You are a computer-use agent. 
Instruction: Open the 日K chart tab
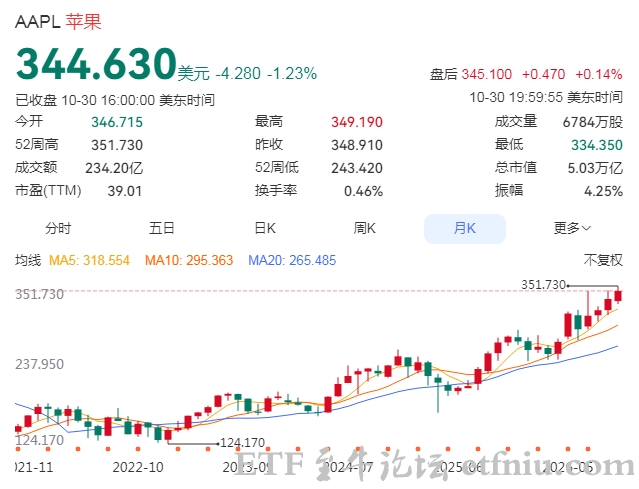265,228
